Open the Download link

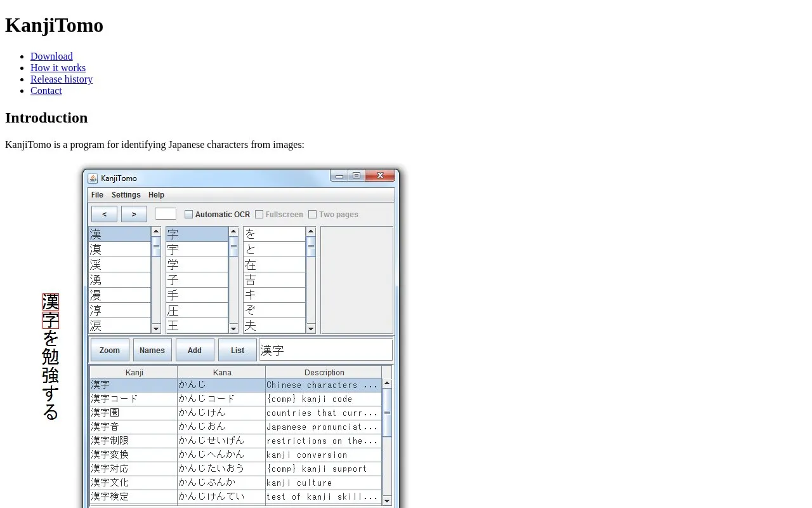point(51,57)
